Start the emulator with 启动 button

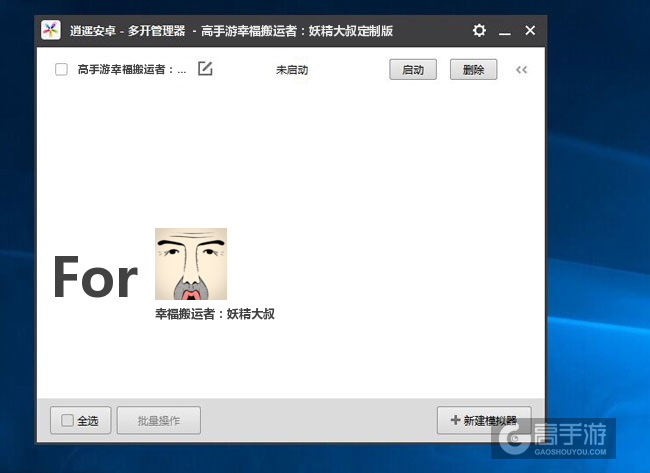pos(413,69)
